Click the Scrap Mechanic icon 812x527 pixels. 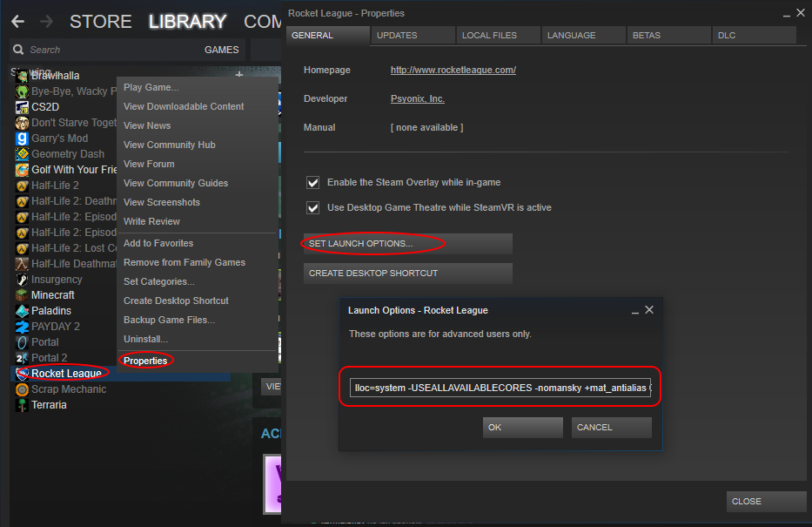point(22,389)
